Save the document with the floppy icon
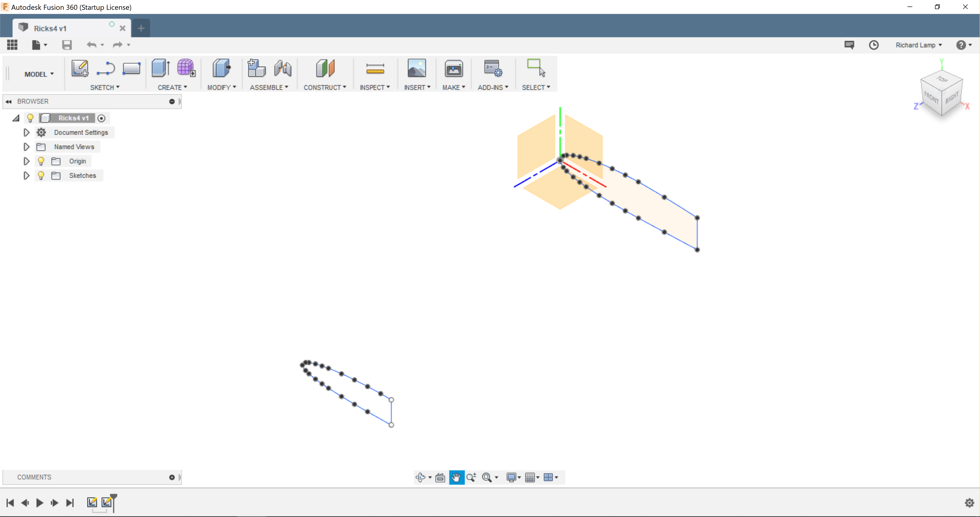 [67, 45]
